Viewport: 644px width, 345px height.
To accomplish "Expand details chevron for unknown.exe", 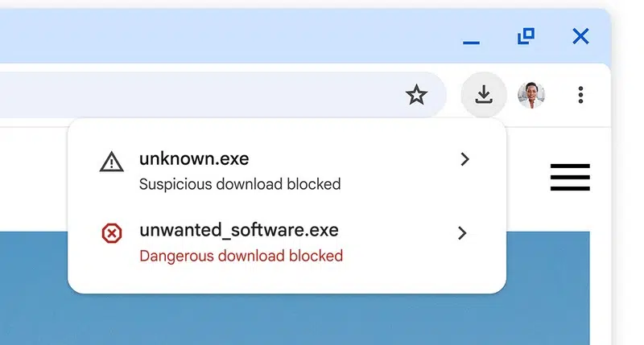I will [464, 159].
